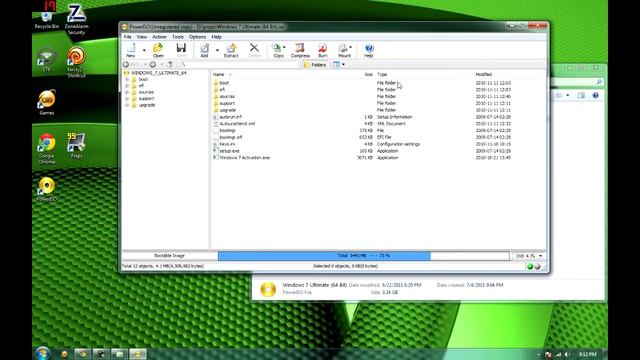Click the Bootable Image status label
Screen dimensions: 640x360
point(169,256)
